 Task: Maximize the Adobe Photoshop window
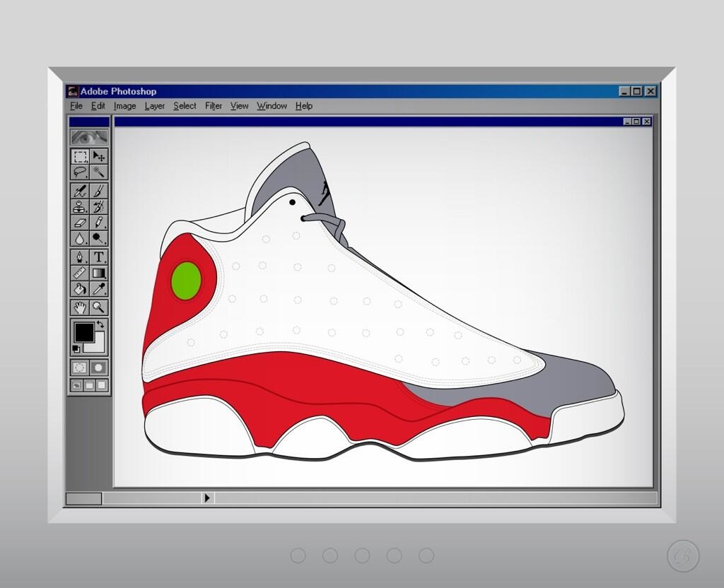click(636, 91)
